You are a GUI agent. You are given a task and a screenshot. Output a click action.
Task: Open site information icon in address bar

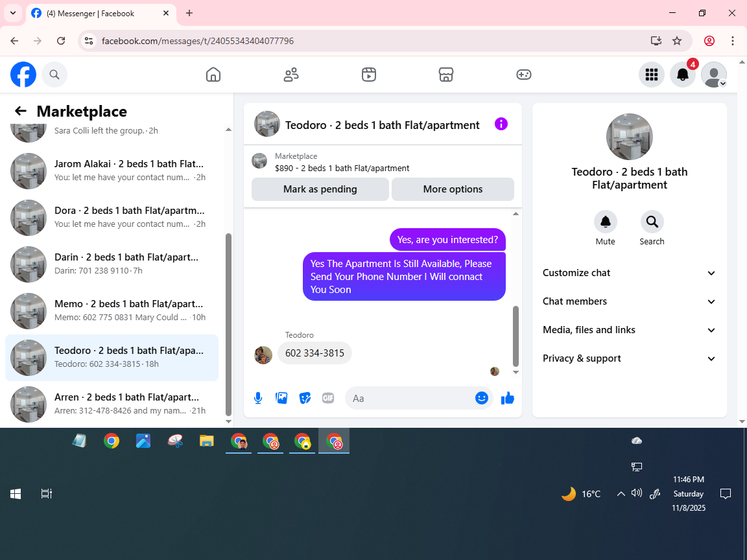(89, 41)
